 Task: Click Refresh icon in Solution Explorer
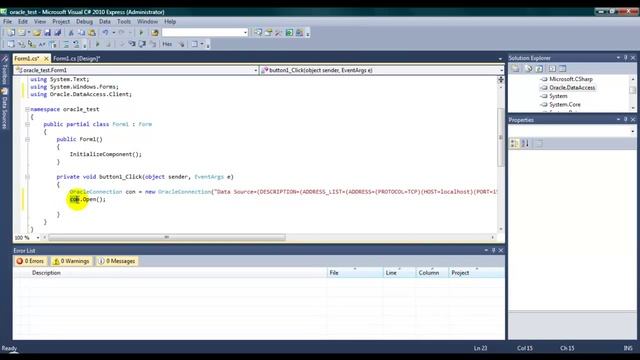(539, 69)
